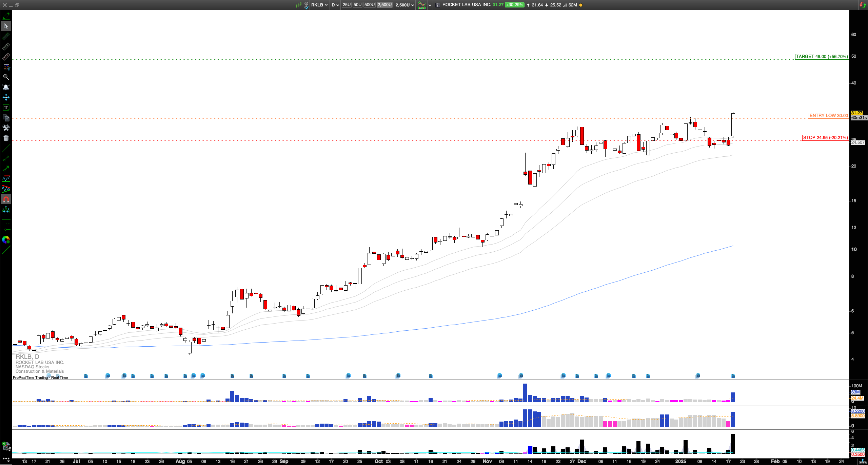Image resolution: width=868 pixels, height=465 pixels.
Task: Click the Dec label on time axis
Action: 581,461
